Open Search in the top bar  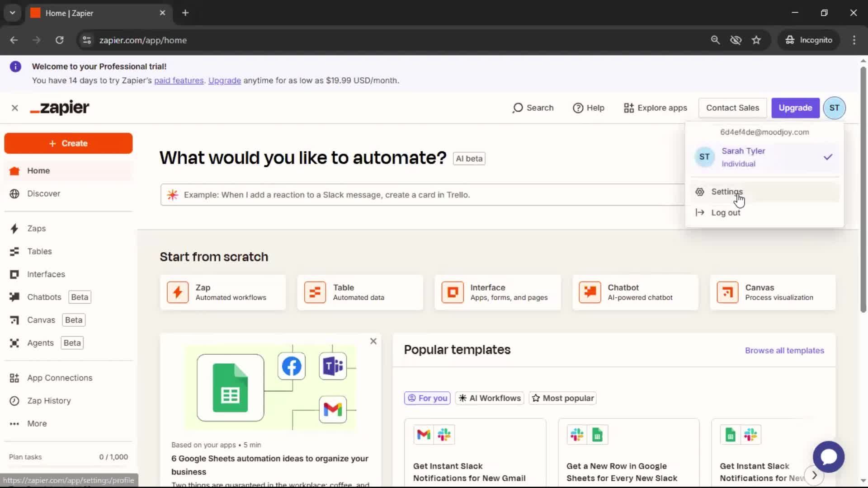pyautogui.click(x=533, y=108)
